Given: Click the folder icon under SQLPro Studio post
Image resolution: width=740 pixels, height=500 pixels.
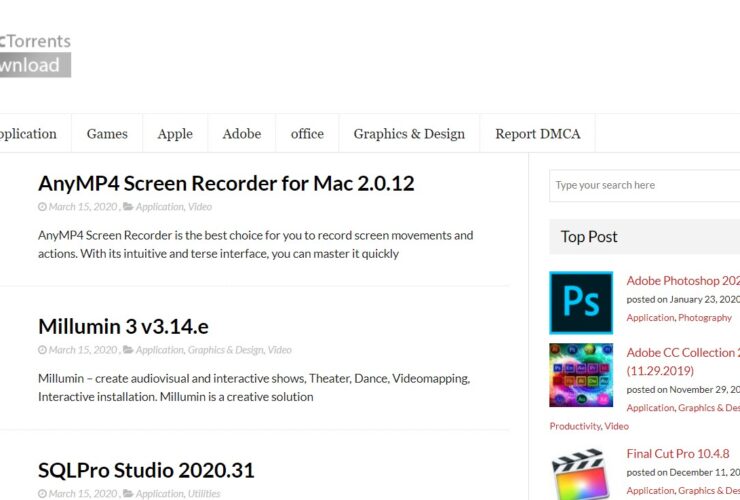Looking at the screenshot, I should pyautogui.click(x=128, y=493).
